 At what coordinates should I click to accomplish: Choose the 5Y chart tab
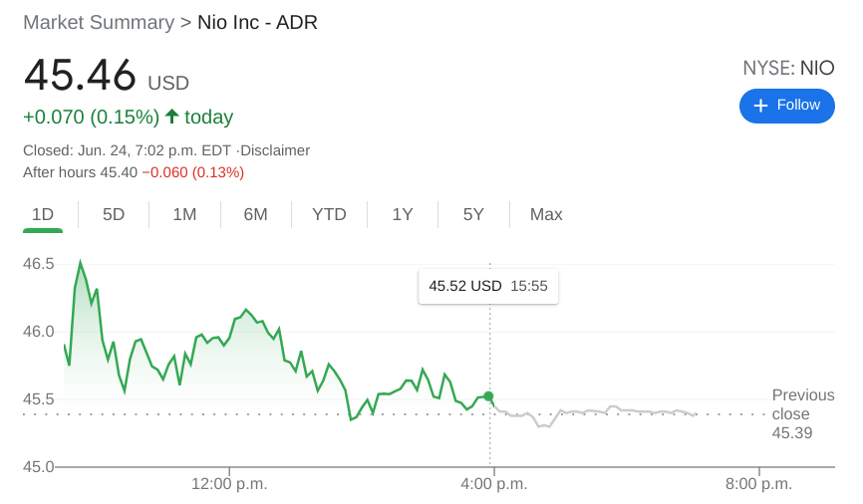(x=473, y=214)
